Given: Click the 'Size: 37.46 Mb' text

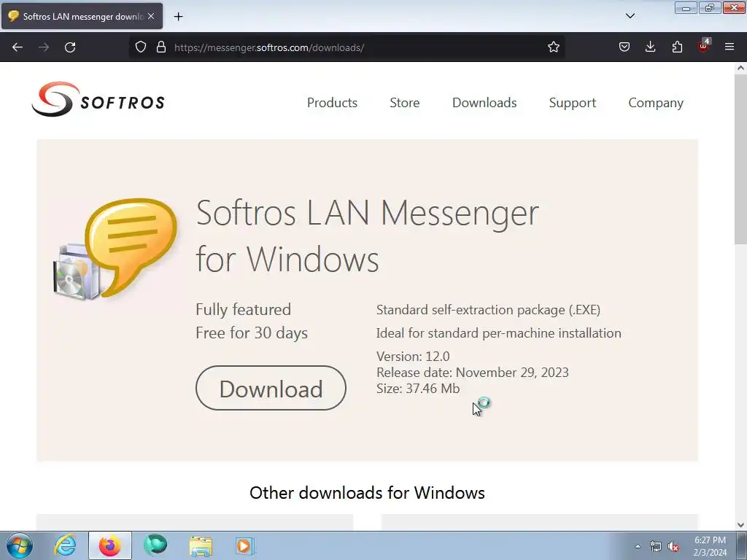Looking at the screenshot, I should coord(418,389).
